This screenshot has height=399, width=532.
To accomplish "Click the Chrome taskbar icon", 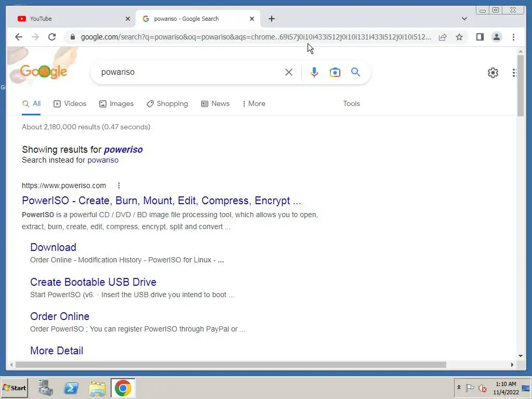I will [123, 388].
